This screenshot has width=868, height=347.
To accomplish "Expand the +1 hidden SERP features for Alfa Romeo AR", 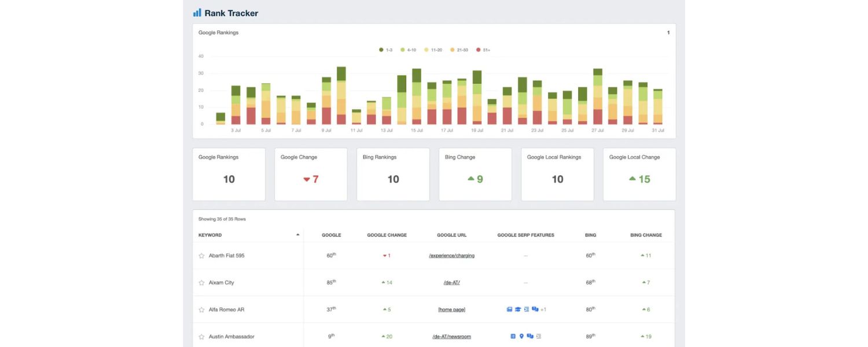I will tap(544, 309).
